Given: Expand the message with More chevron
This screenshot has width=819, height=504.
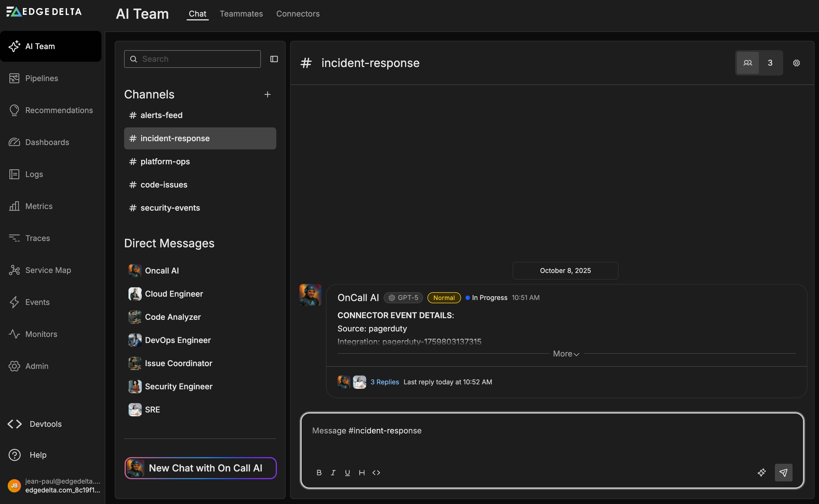Looking at the screenshot, I should (566, 354).
